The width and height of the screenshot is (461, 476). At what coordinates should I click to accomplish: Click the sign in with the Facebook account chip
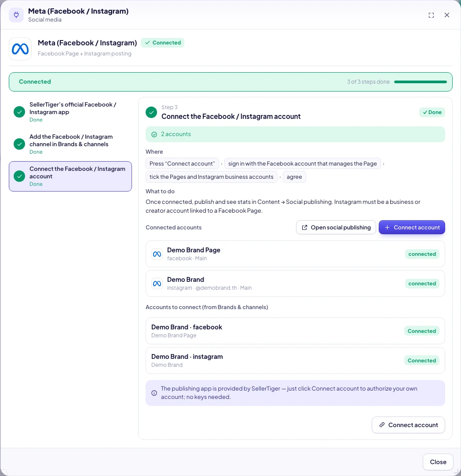click(302, 164)
